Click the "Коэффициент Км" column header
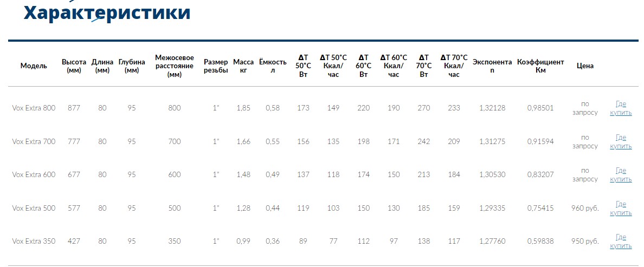The height and width of the screenshot is (267, 644). click(x=540, y=66)
